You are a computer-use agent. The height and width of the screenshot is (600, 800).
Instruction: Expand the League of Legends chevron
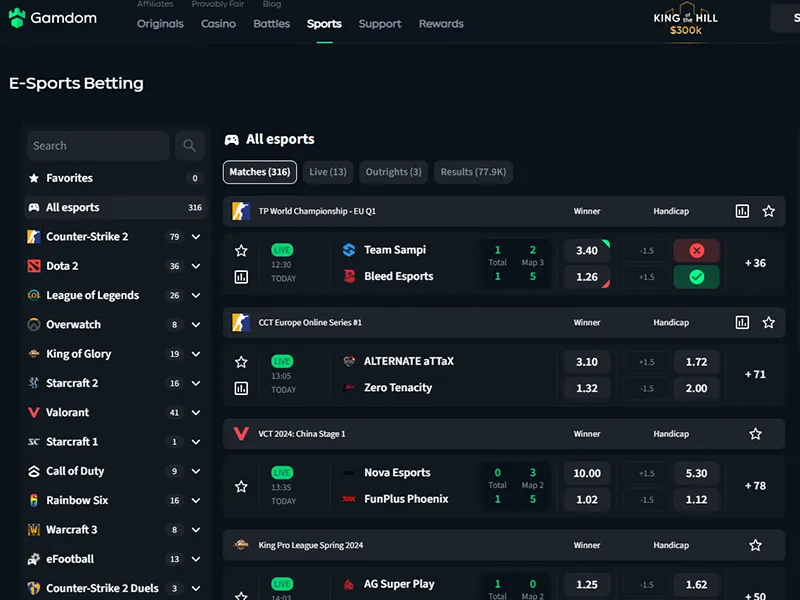tap(196, 295)
